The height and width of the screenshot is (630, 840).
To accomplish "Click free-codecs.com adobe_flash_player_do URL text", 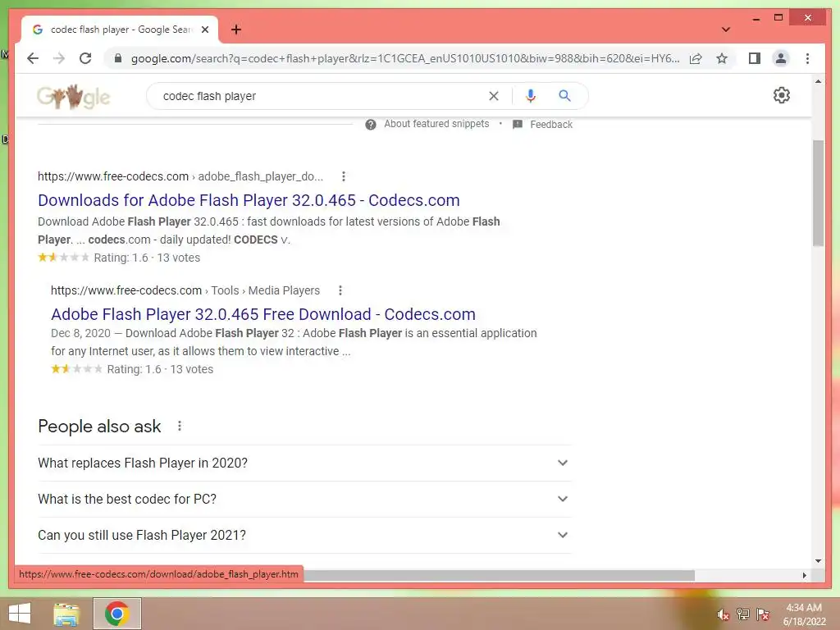I will (x=180, y=176).
